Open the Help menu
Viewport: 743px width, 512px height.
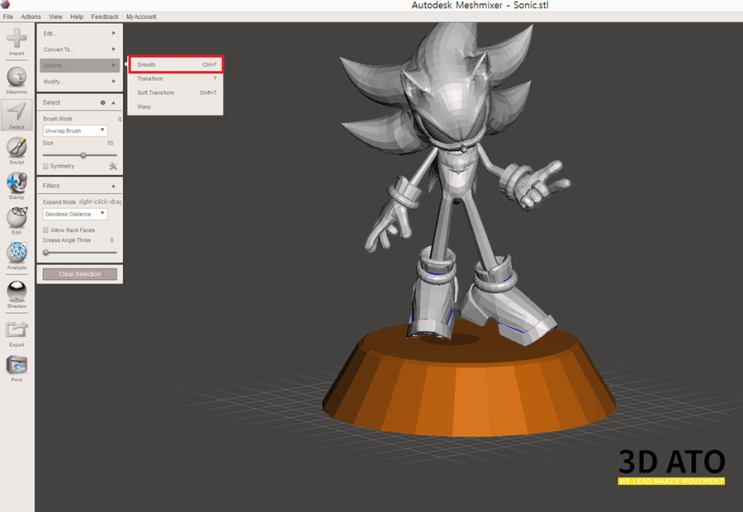[77, 17]
